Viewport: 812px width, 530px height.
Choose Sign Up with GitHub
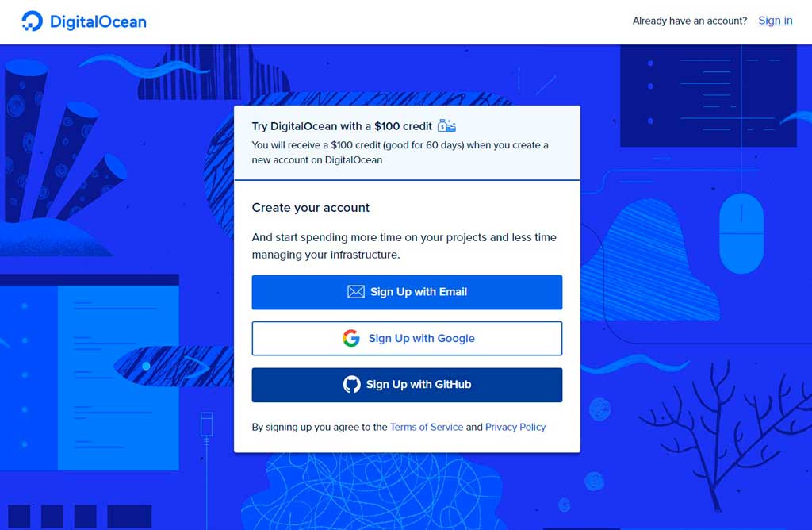point(407,385)
